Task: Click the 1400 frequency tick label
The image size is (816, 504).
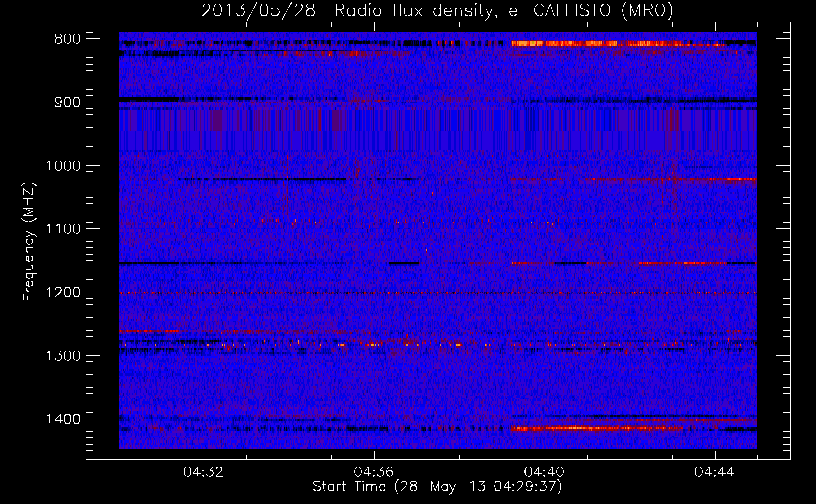Action: [x=63, y=419]
